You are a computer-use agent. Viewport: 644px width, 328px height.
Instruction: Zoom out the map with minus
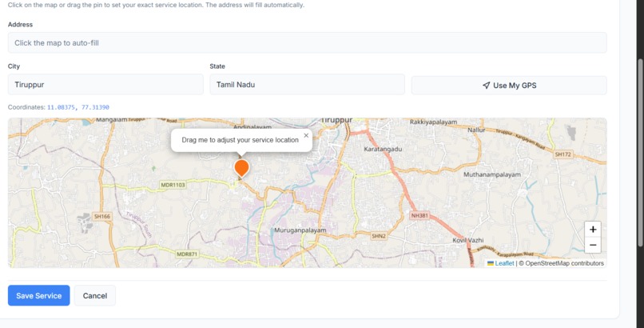pos(593,245)
